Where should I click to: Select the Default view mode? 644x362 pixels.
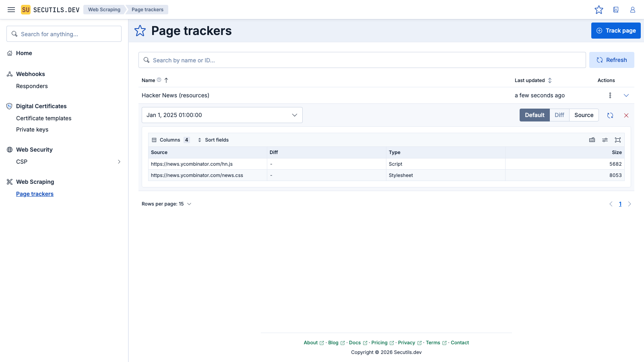click(535, 115)
